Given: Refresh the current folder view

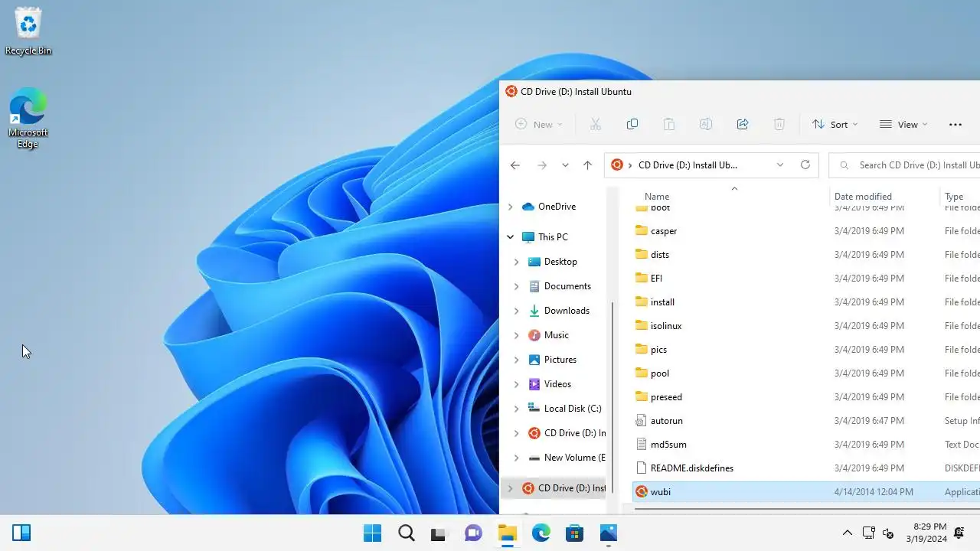Looking at the screenshot, I should (x=805, y=165).
